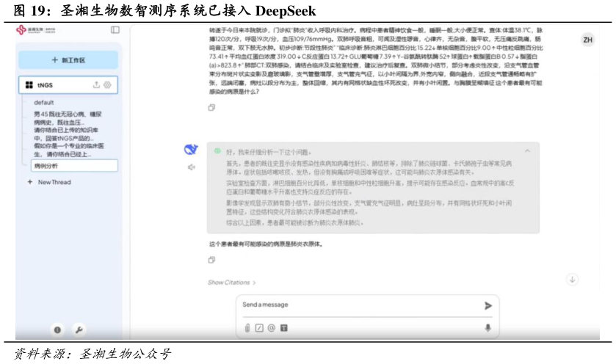Click the upload icon in tNGS row

(x=96, y=85)
